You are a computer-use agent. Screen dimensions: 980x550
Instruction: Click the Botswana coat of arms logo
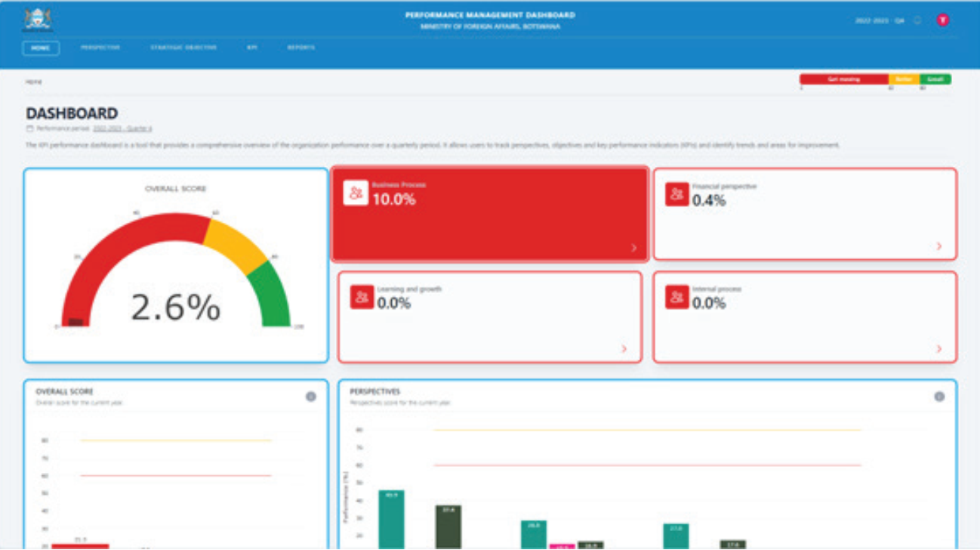coord(38,20)
